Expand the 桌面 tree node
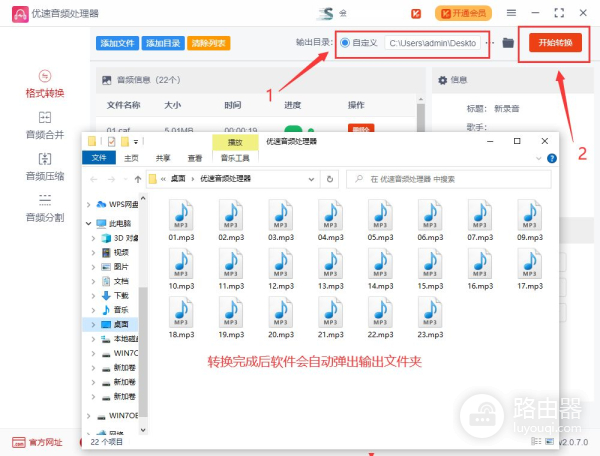Screen dimensions: 600x456 [93, 324]
